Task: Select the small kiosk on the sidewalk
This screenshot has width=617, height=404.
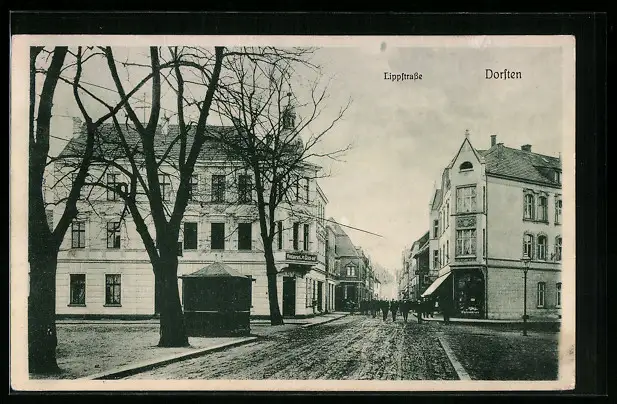Action: pyautogui.click(x=216, y=299)
